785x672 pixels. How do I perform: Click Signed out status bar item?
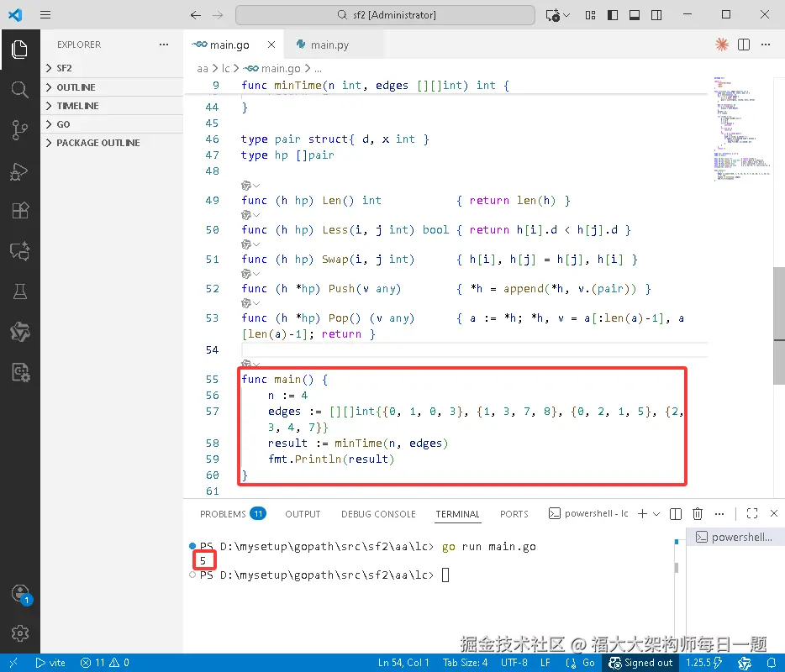pyautogui.click(x=640, y=663)
